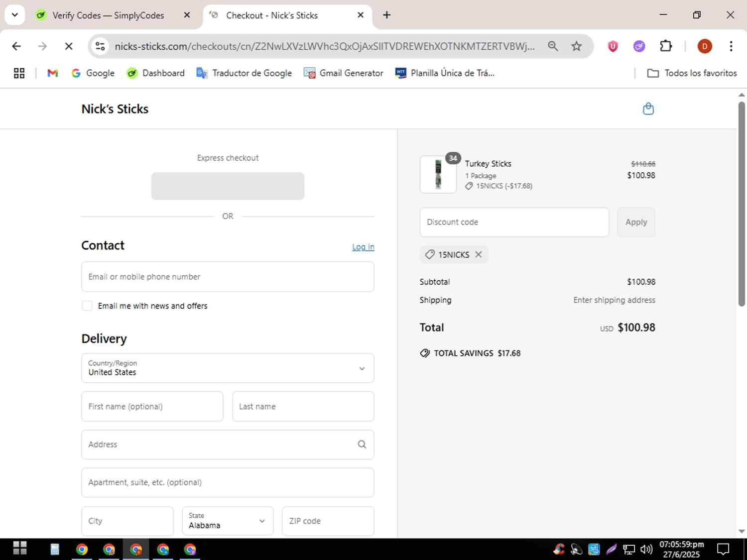Focus the First name (optional) field

152,406
